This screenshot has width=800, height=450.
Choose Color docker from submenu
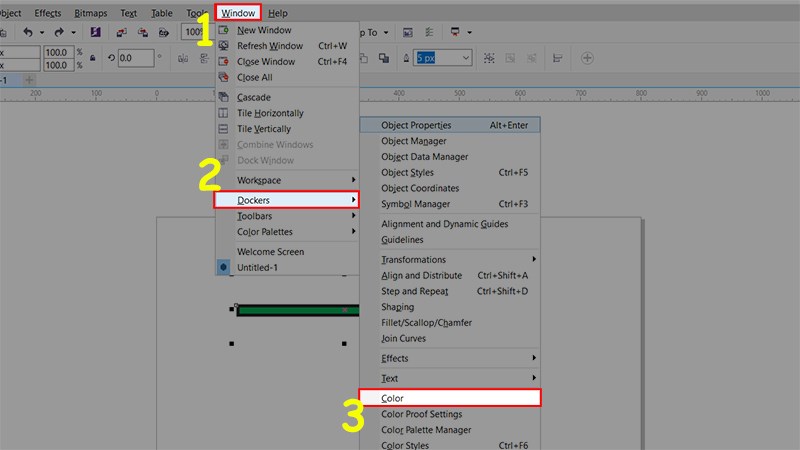(x=450, y=398)
